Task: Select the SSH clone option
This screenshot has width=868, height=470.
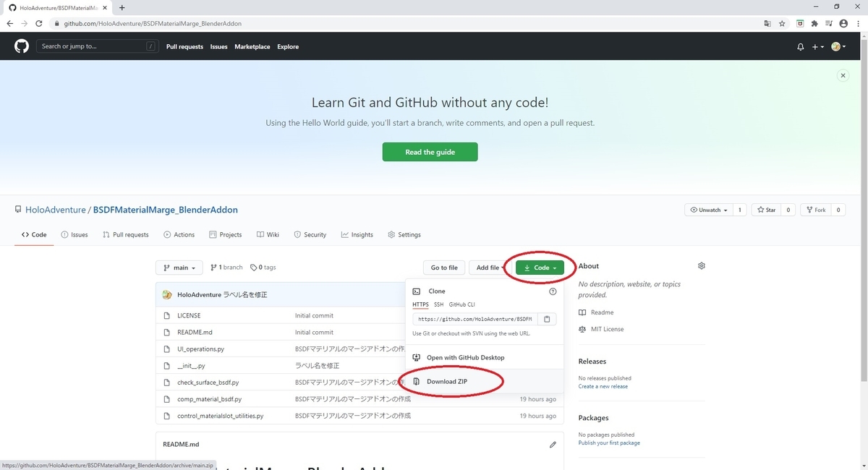Action: coord(438,304)
